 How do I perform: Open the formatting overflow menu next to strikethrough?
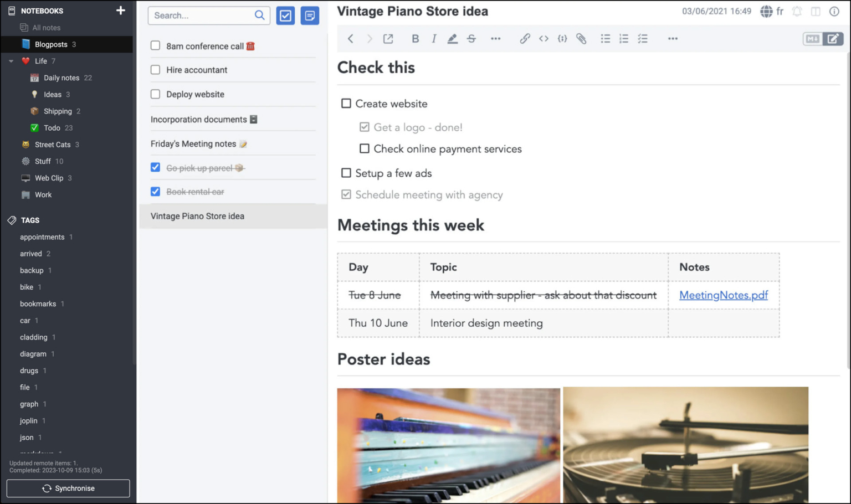pyautogui.click(x=495, y=38)
